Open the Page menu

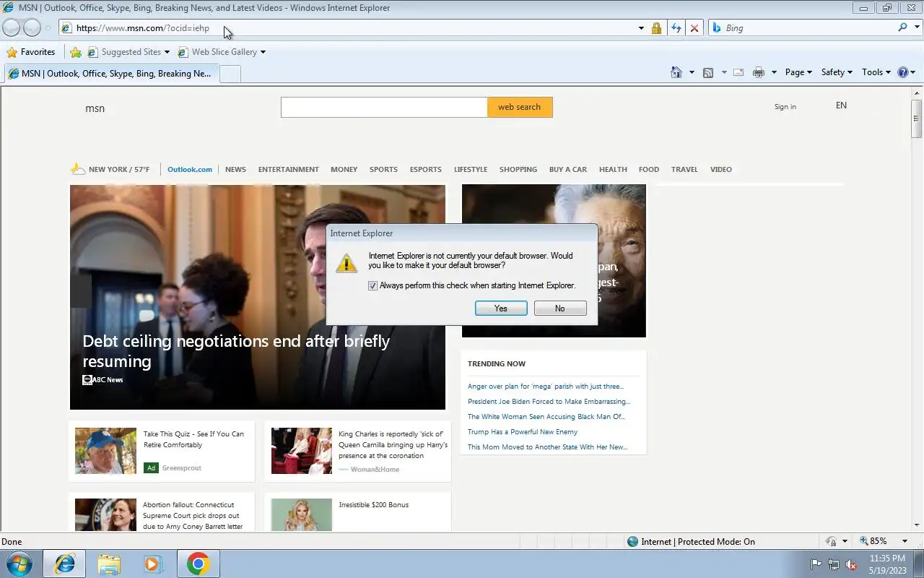click(x=798, y=72)
